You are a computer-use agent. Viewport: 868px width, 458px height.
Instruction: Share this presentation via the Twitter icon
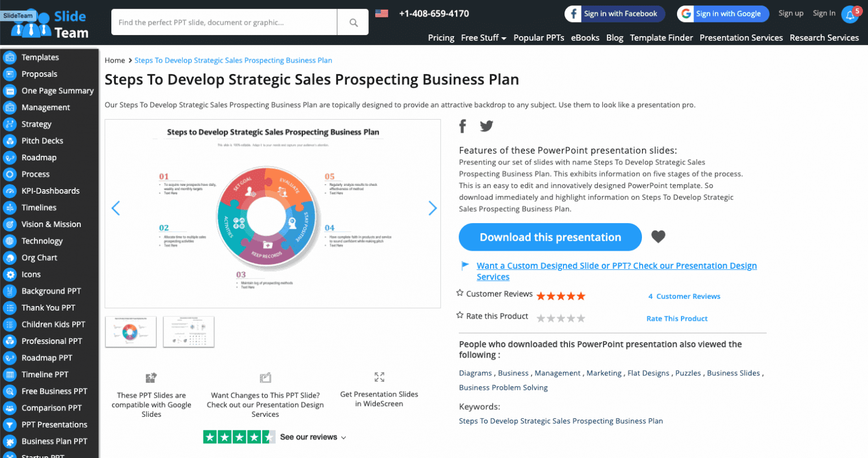tap(486, 125)
